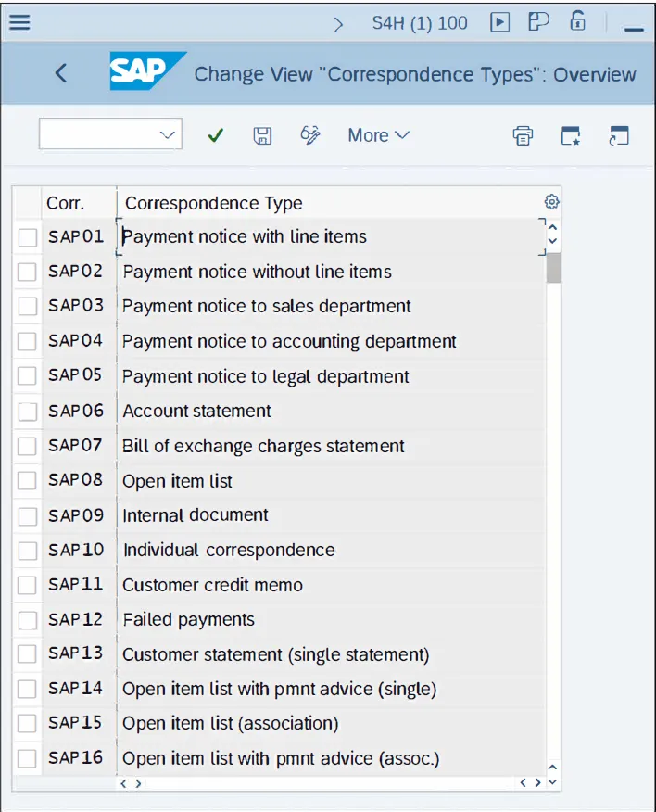The height and width of the screenshot is (812, 656).
Task: Click the 'Internal document' cell
Action: [x=332, y=515]
